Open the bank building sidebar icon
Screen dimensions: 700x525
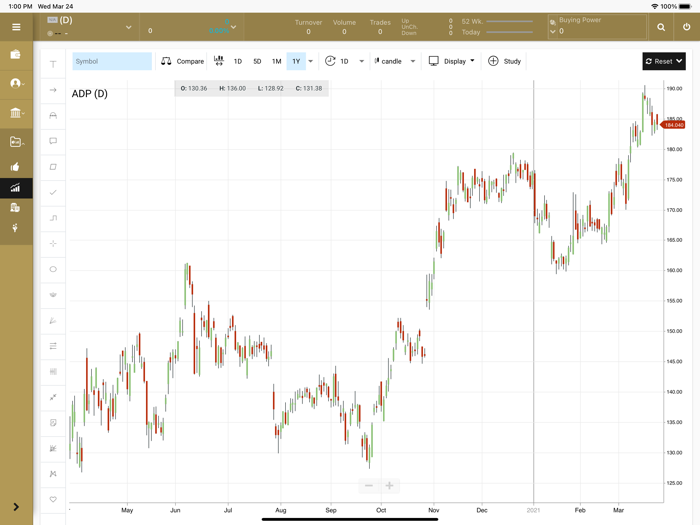[x=16, y=113]
